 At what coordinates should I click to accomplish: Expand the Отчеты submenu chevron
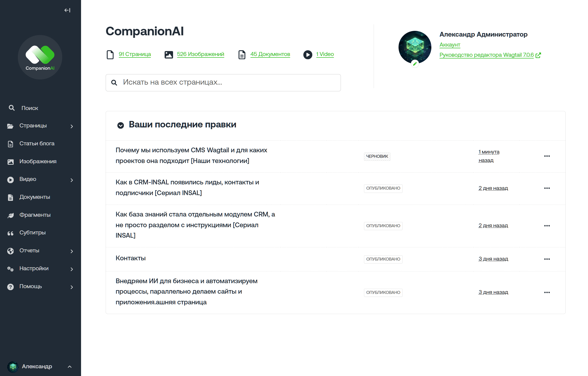coord(72,251)
